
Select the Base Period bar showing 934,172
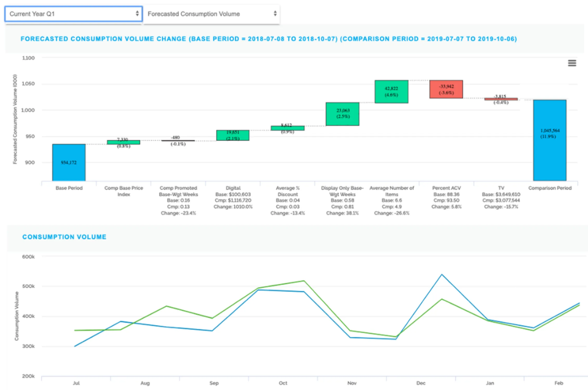click(x=69, y=162)
